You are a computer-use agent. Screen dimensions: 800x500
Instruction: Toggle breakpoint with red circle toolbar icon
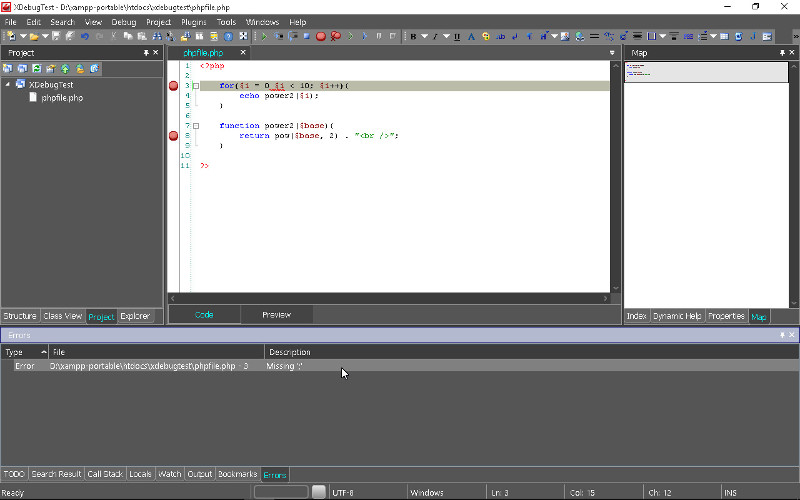point(321,36)
